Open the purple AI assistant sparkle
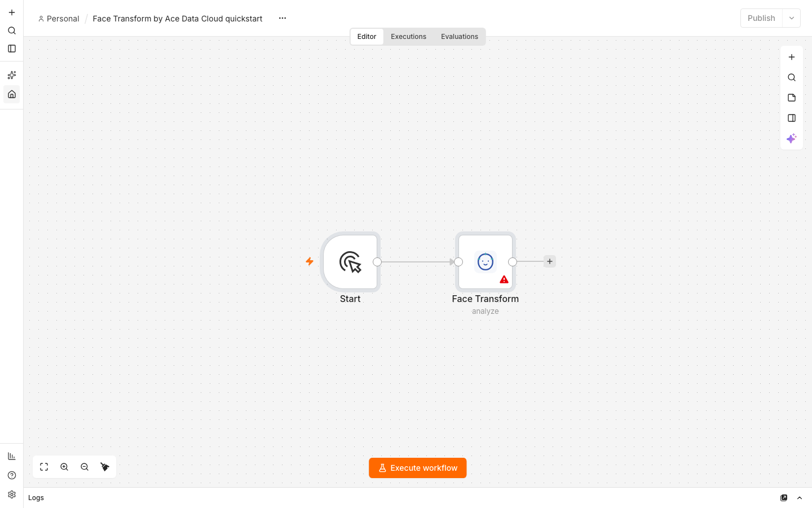 point(792,138)
